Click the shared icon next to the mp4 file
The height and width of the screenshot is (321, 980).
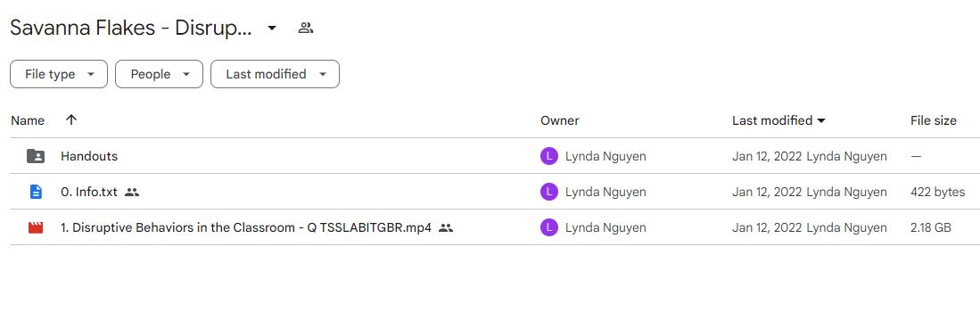(x=446, y=228)
